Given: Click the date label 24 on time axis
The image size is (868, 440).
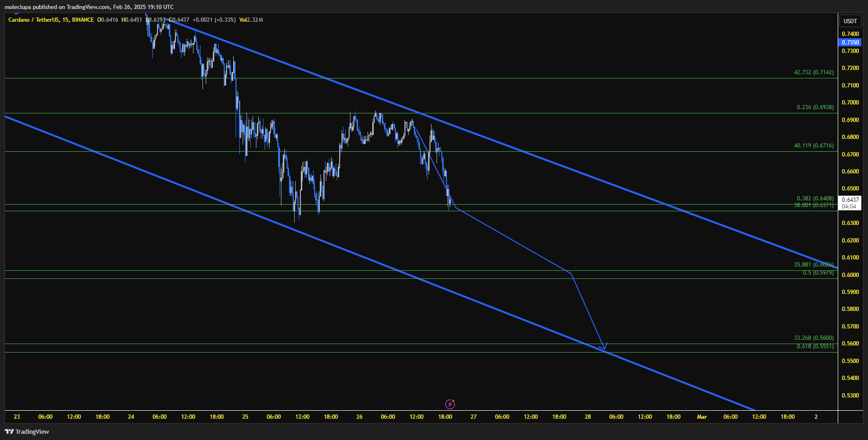Looking at the screenshot, I should point(131,417).
